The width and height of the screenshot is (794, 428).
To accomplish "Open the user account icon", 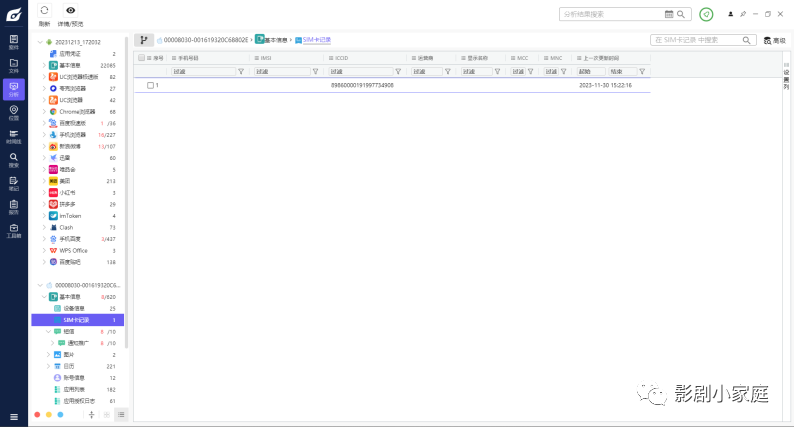I will [730, 14].
